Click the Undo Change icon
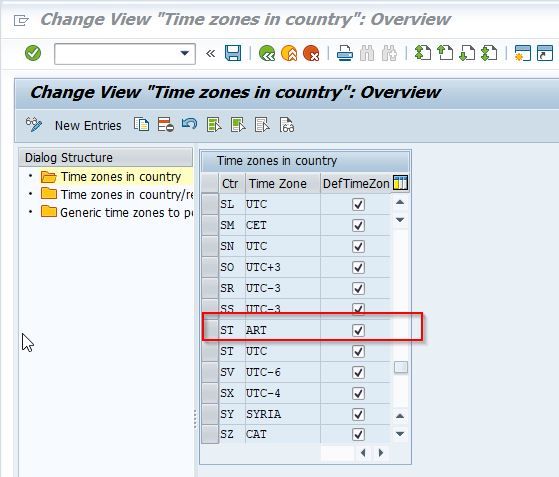This screenshot has height=477, width=559. (x=189, y=125)
